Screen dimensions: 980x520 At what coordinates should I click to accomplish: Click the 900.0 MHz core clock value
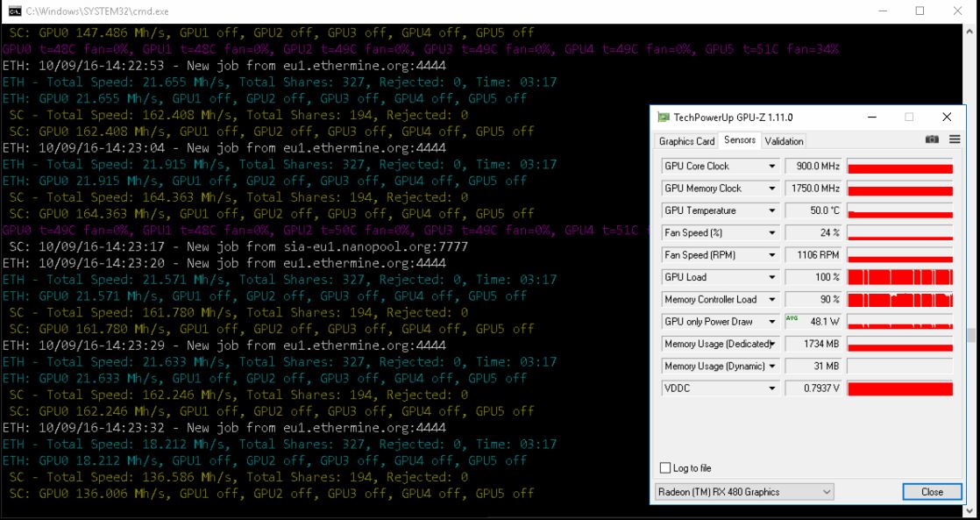tap(813, 167)
